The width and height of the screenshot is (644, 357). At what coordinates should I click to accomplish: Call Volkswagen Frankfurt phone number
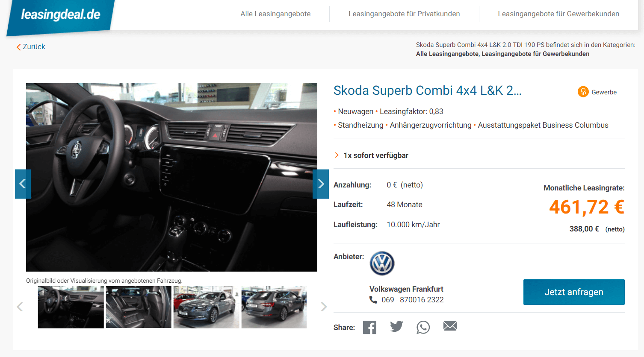(x=413, y=300)
